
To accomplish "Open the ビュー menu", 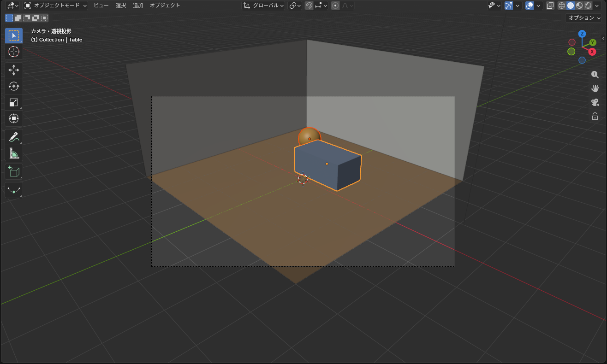I will (x=101, y=6).
